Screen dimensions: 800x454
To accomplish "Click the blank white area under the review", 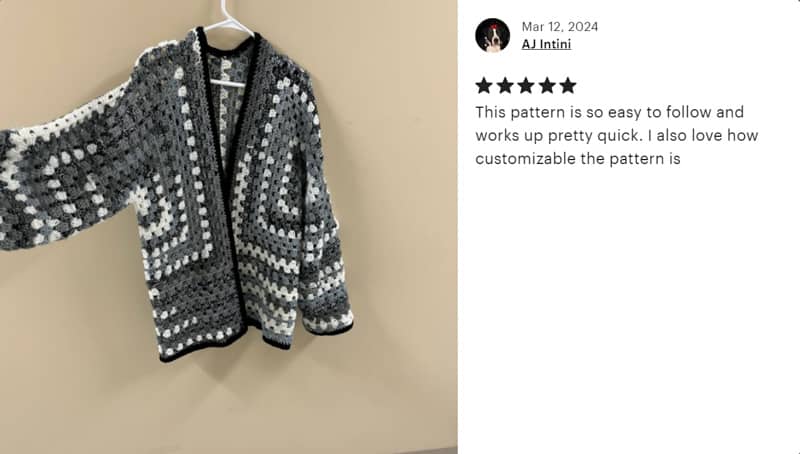I will 629,306.
